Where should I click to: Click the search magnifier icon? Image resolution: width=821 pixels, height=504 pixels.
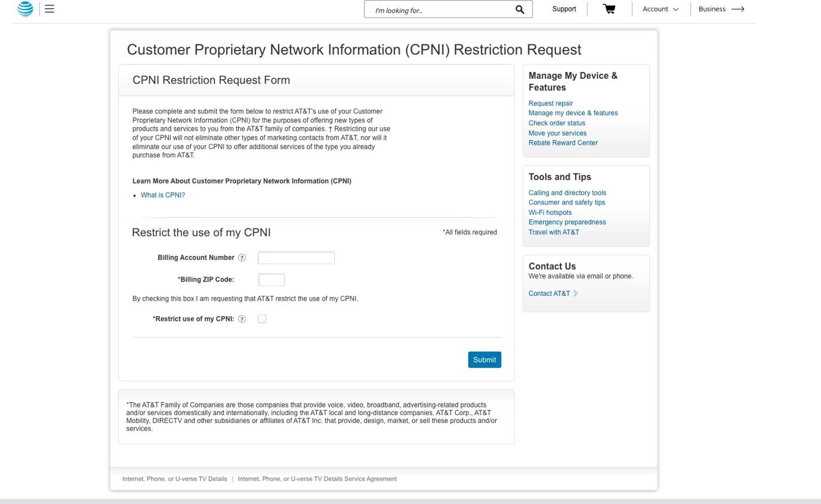pos(520,10)
